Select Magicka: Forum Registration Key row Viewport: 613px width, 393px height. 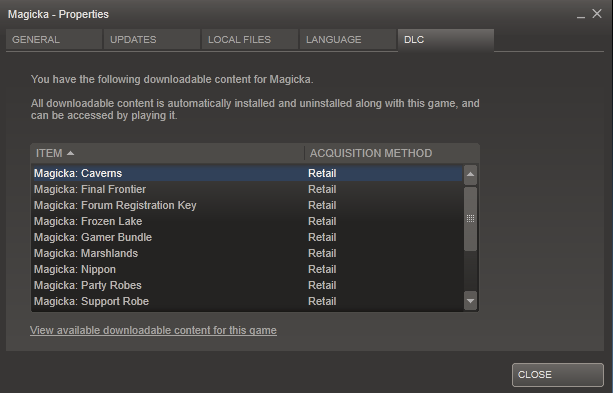247,205
